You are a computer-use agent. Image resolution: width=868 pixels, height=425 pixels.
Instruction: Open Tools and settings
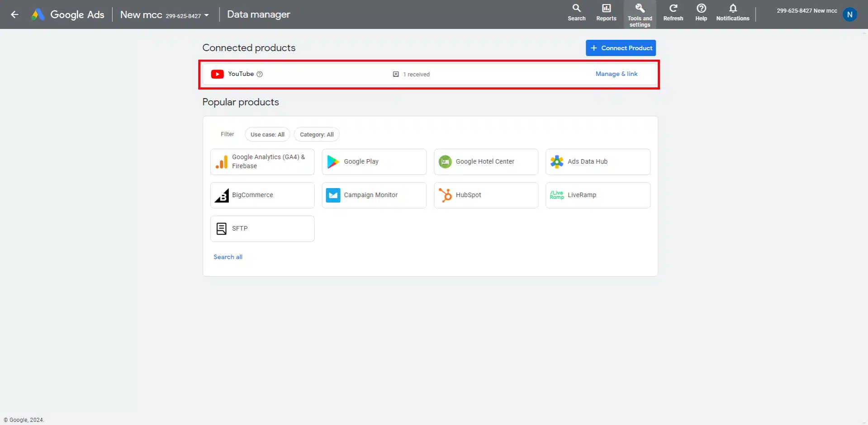[x=640, y=15]
